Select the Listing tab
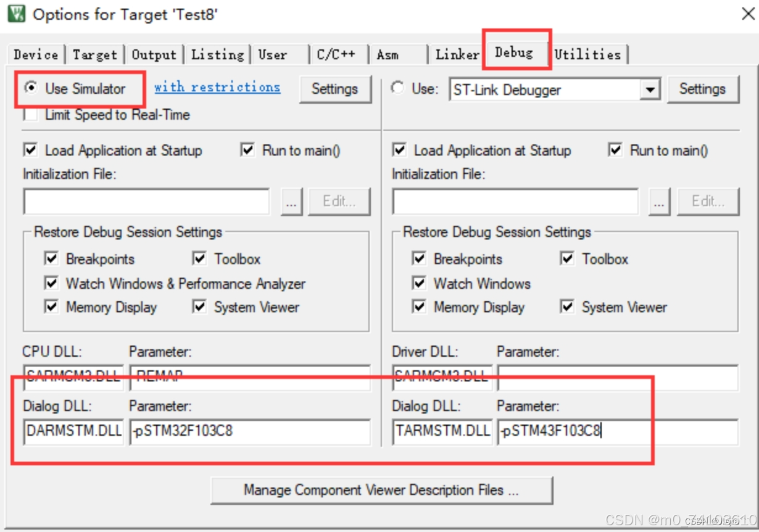The image size is (759, 532). [217, 54]
